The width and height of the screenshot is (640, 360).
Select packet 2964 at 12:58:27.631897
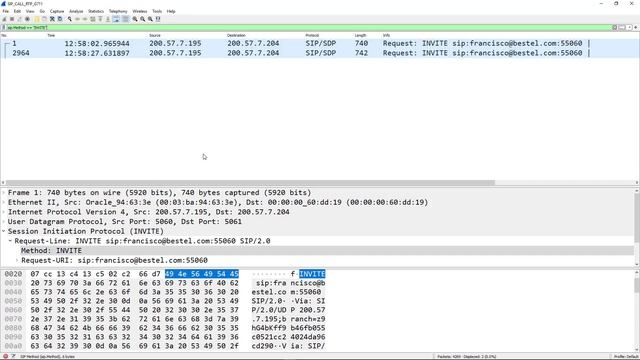[320, 53]
